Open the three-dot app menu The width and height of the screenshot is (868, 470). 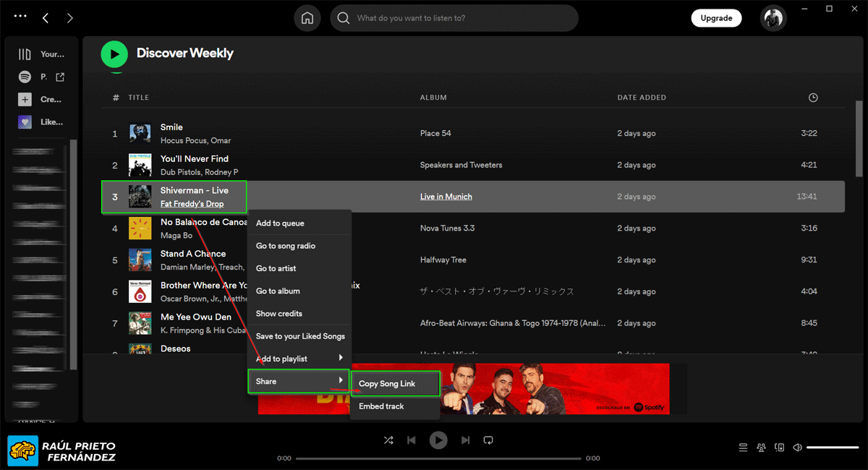click(x=20, y=17)
